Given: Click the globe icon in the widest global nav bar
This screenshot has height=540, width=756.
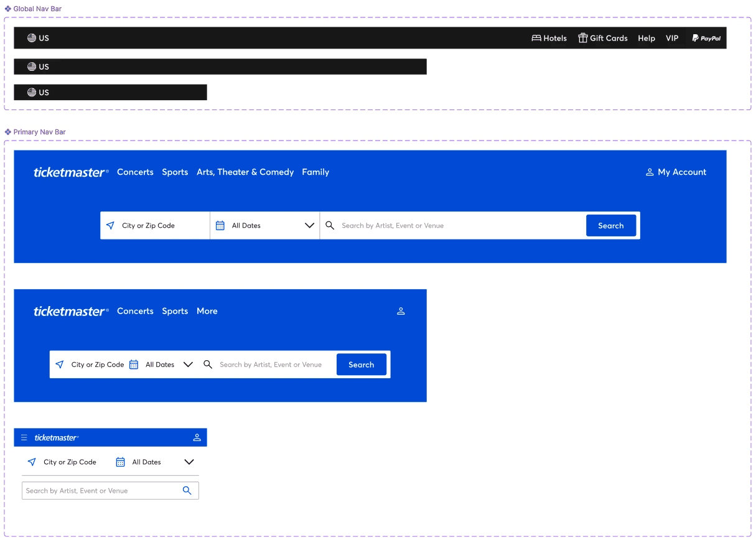Looking at the screenshot, I should (x=32, y=38).
